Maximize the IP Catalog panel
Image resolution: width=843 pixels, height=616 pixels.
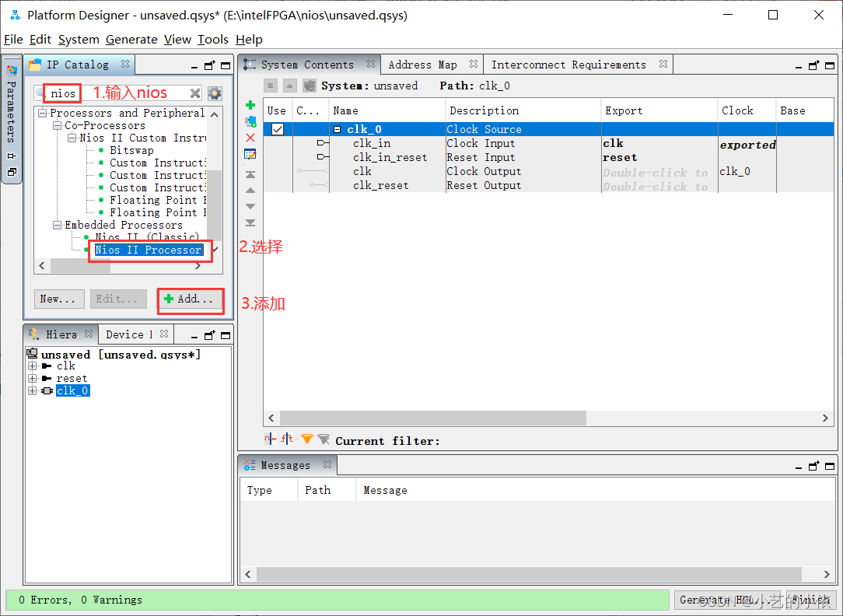226,65
